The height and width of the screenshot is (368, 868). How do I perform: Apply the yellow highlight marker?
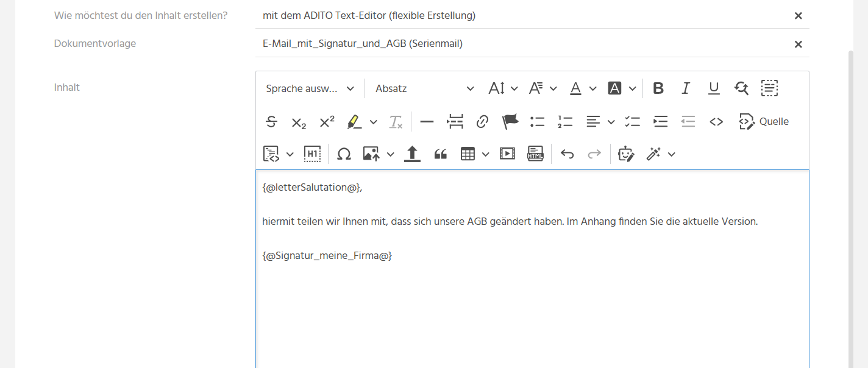point(354,121)
